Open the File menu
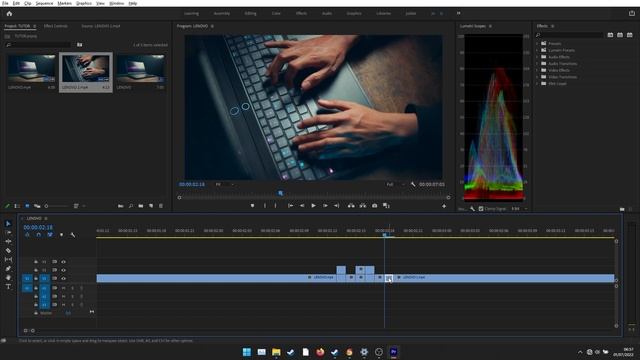 pyautogui.click(x=5, y=3)
